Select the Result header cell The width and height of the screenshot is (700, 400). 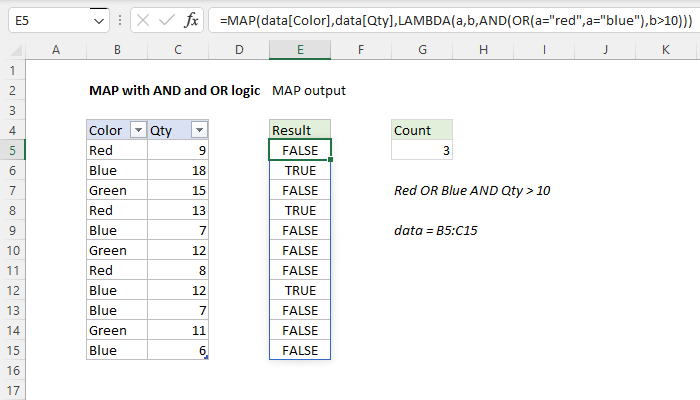coord(300,130)
